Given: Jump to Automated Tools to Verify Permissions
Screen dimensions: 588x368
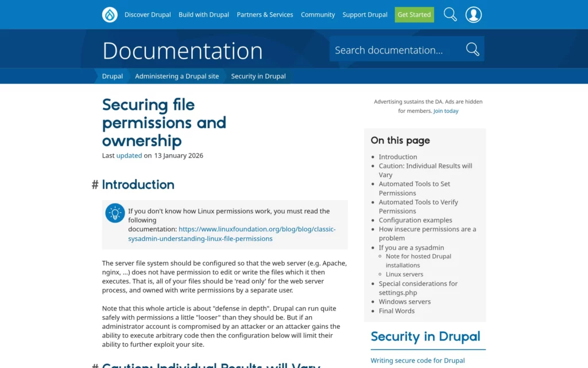Looking at the screenshot, I should click(x=418, y=206).
